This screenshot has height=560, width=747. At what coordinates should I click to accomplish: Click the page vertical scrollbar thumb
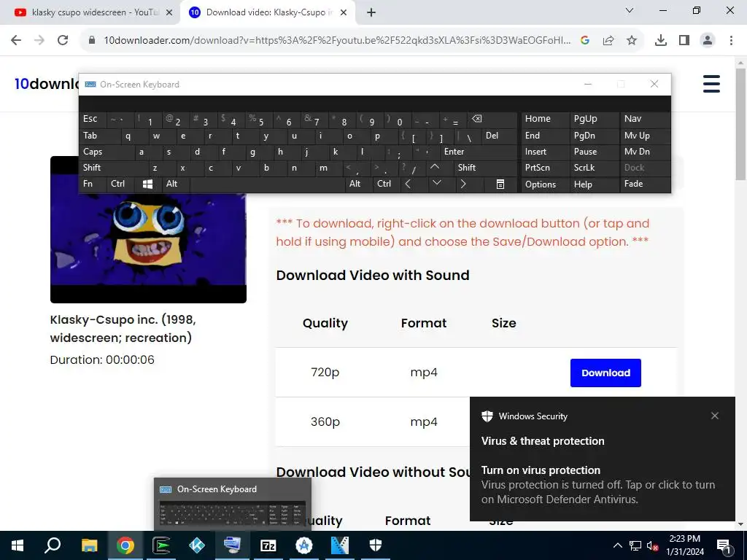point(740,124)
